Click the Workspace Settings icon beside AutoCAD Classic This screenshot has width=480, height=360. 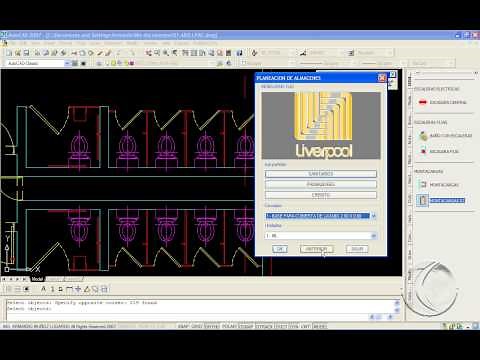(x=75, y=63)
